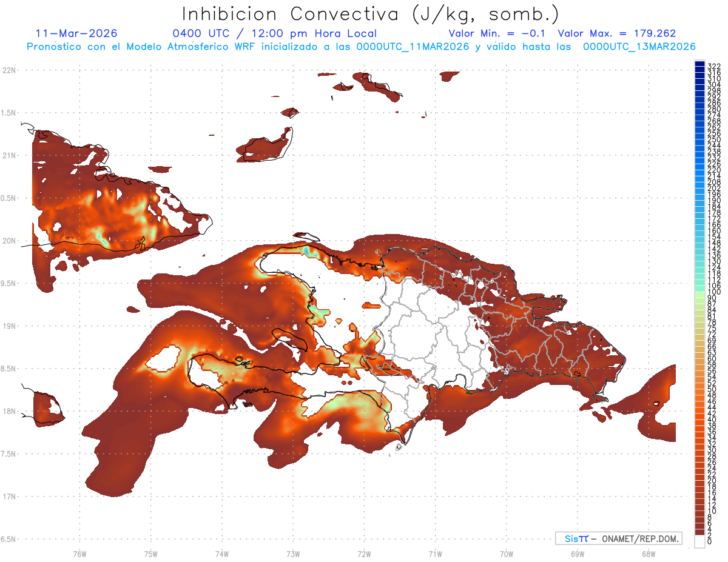Viewport: 728px width, 562px height.
Task: Click the '19N' latitude label
Action: [9, 326]
